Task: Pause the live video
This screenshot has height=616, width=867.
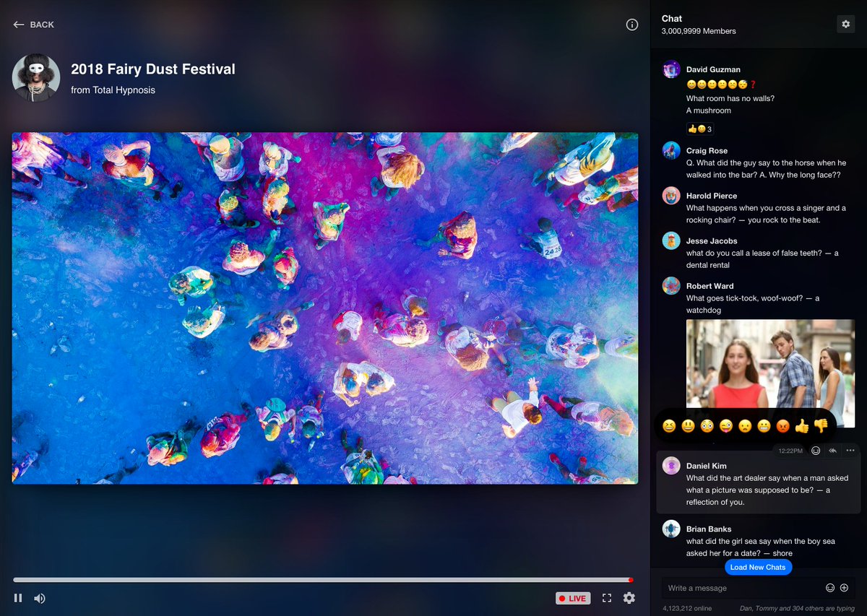Action: click(x=18, y=598)
